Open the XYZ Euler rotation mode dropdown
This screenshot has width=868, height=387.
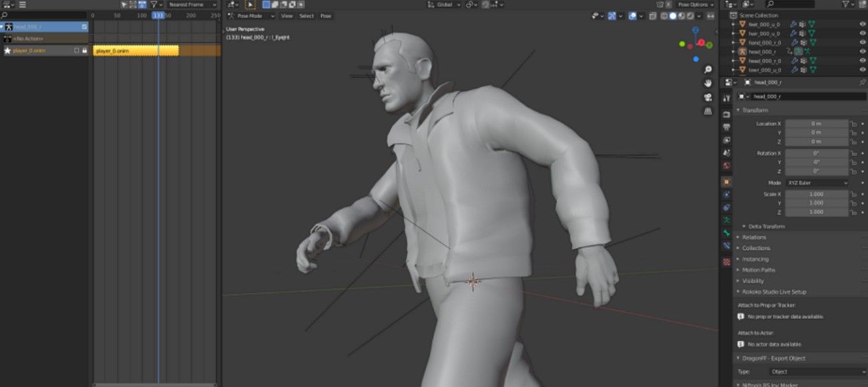coord(817,182)
